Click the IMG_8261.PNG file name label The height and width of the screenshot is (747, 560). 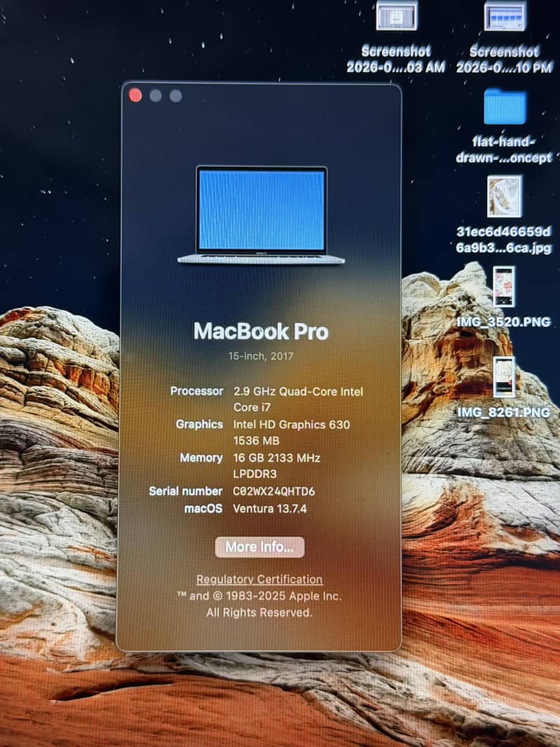pyautogui.click(x=504, y=412)
